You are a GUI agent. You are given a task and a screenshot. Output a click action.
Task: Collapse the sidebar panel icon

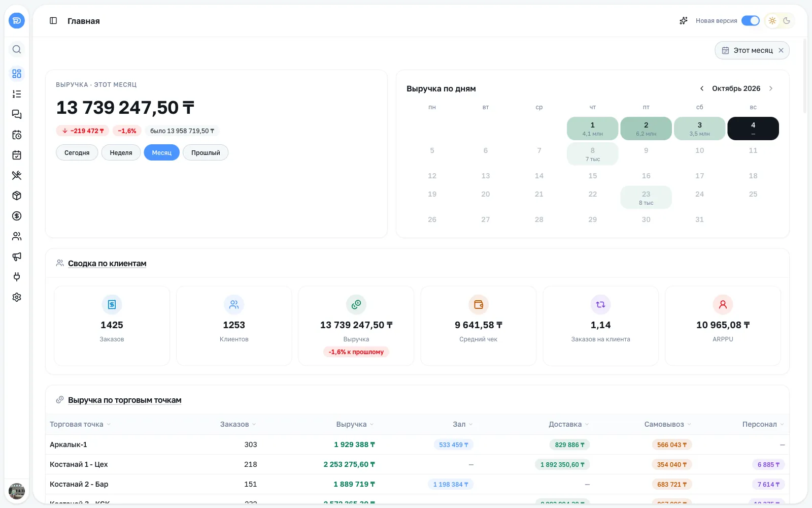coord(53,21)
